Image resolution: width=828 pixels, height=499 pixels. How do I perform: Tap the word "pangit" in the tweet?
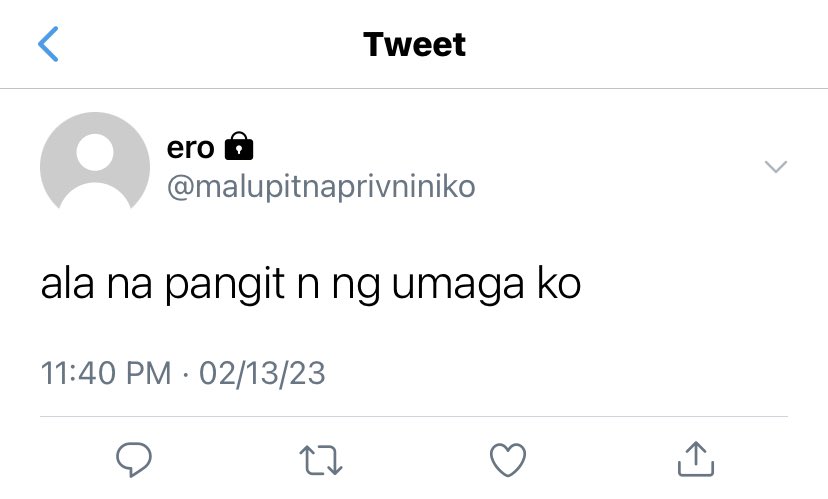click(x=225, y=286)
